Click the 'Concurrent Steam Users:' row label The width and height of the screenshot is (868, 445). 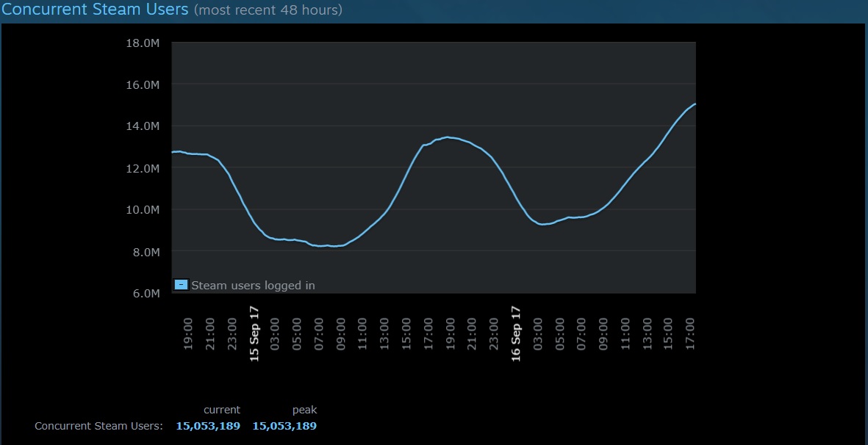pyautogui.click(x=98, y=426)
